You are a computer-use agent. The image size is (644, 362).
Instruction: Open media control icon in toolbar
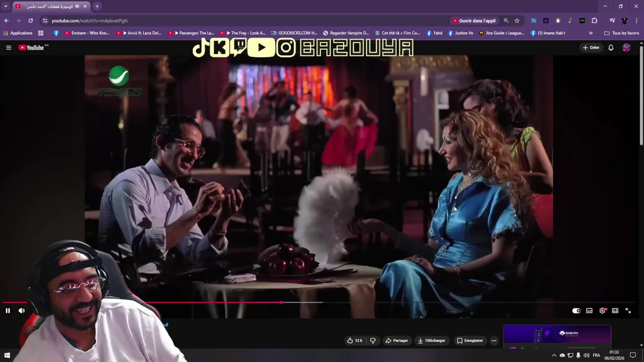(x=612, y=21)
